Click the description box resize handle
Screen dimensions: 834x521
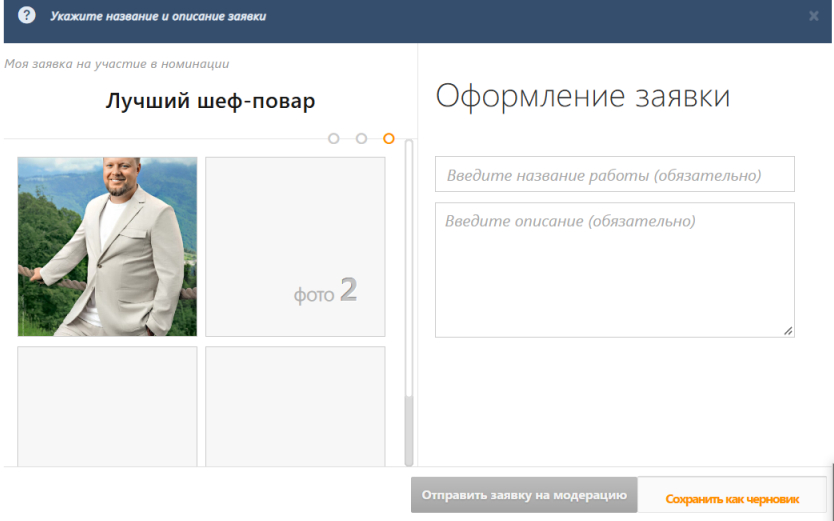coord(788,331)
